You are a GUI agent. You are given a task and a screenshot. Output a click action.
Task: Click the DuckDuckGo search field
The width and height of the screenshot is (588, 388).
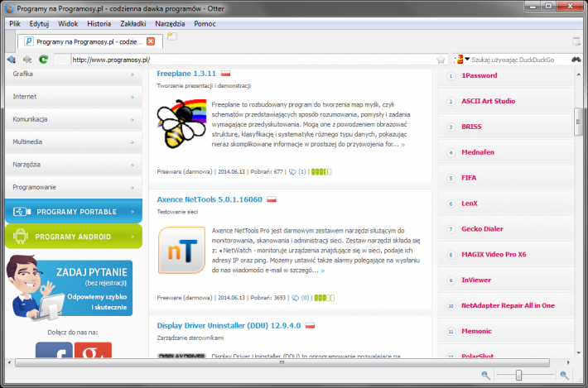click(519, 60)
